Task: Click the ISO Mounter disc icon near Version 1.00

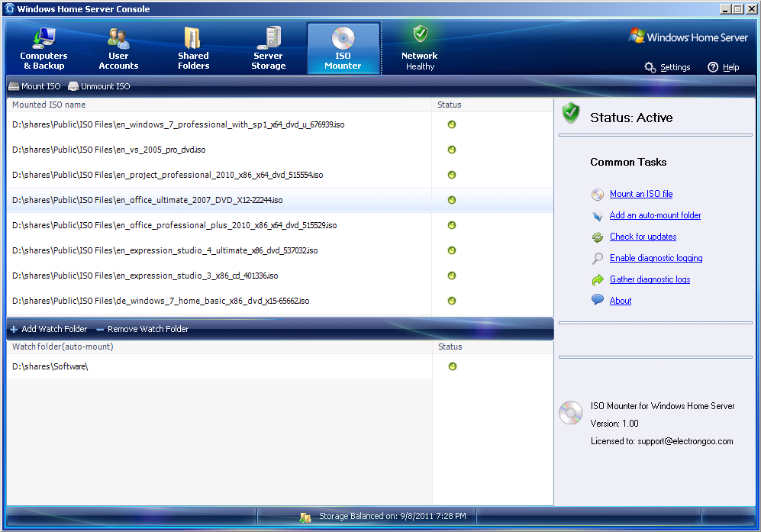Action: [571, 413]
